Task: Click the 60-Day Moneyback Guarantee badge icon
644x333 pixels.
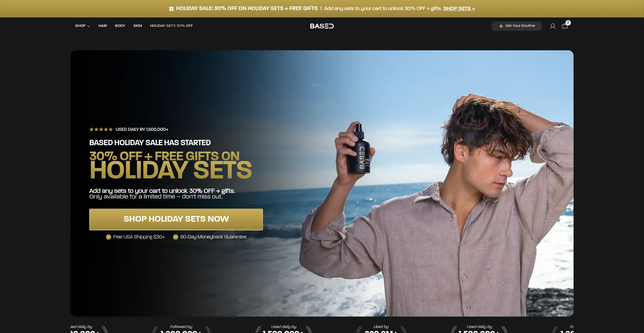Action: [x=175, y=237]
